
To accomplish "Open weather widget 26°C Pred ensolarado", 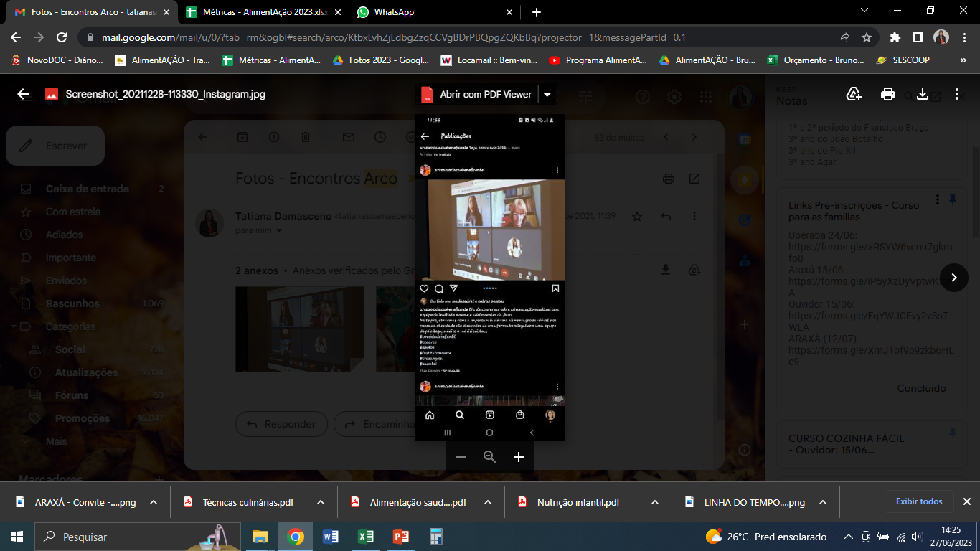I will [766, 537].
